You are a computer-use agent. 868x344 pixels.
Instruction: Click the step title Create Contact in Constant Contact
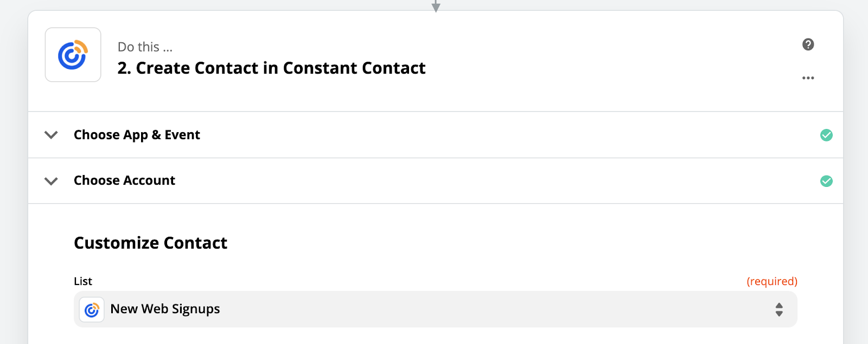[271, 68]
